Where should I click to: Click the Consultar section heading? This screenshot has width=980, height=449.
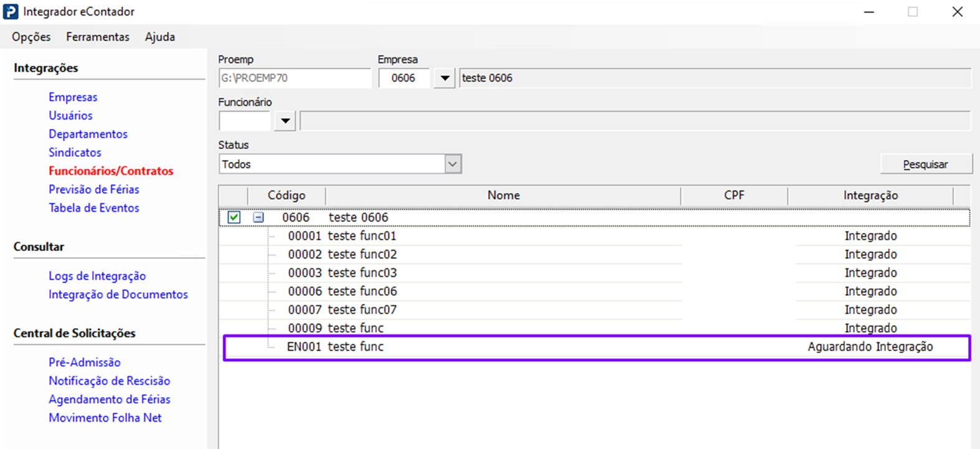point(39,247)
